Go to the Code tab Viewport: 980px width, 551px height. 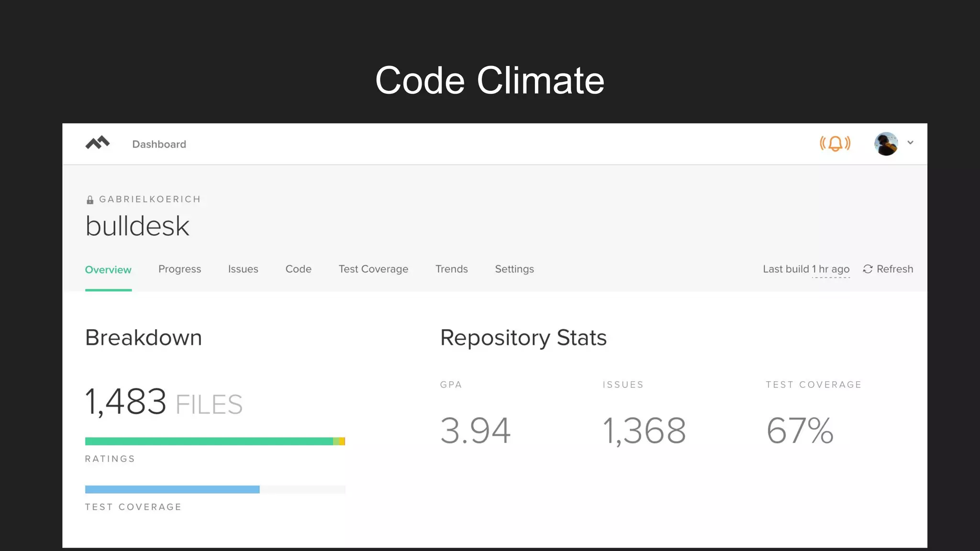[299, 269]
